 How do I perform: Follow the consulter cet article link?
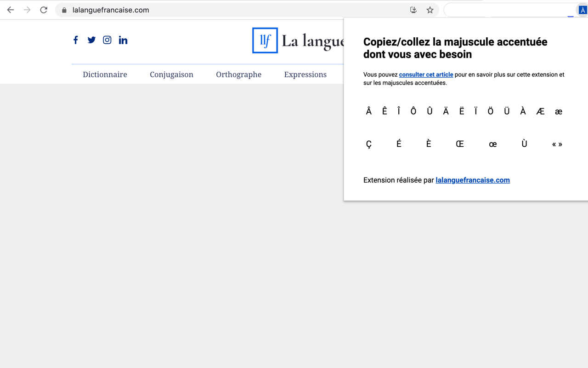[x=426, y=75]
